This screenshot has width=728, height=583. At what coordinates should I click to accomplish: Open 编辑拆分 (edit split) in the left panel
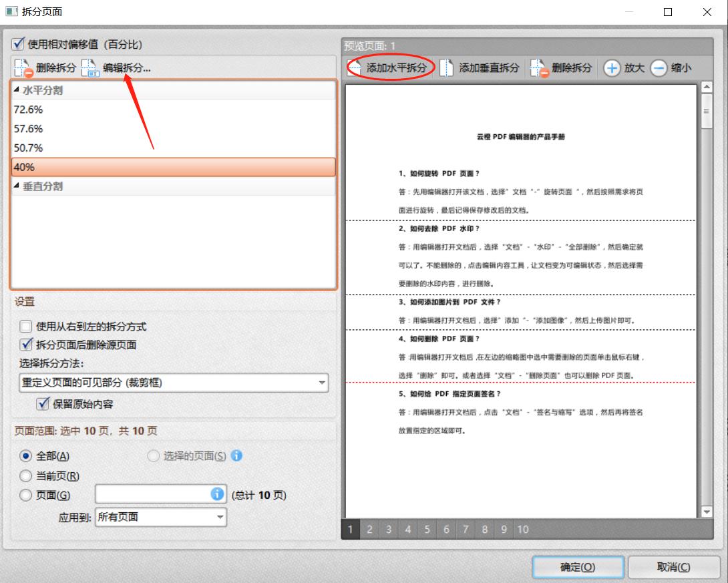[x=116, y=67]
